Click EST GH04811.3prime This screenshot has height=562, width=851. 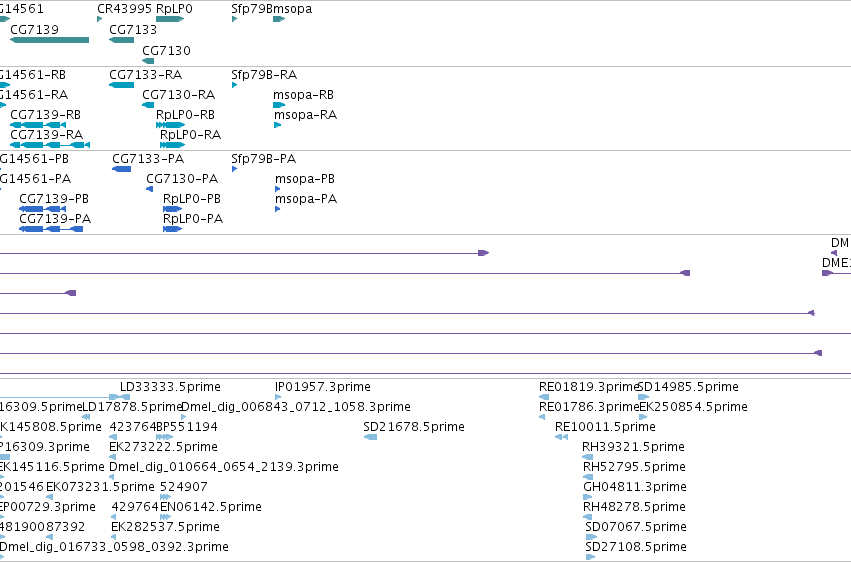(x=588, y=497)
